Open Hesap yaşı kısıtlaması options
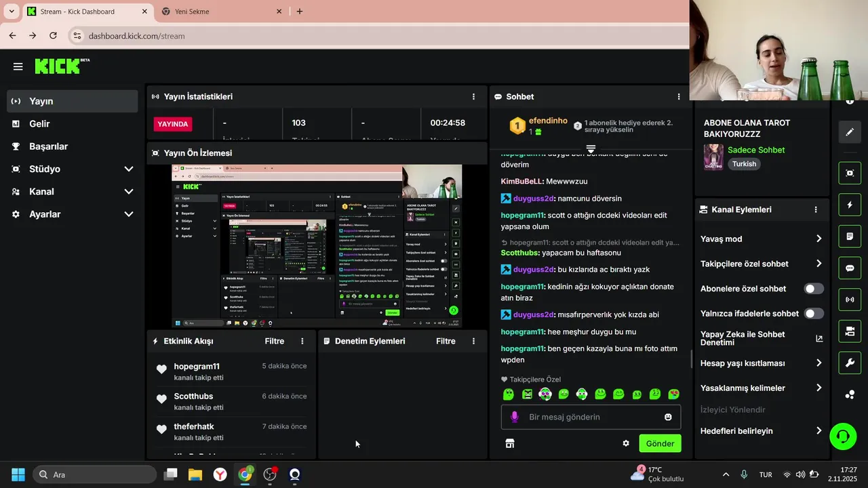 [819, 363]
